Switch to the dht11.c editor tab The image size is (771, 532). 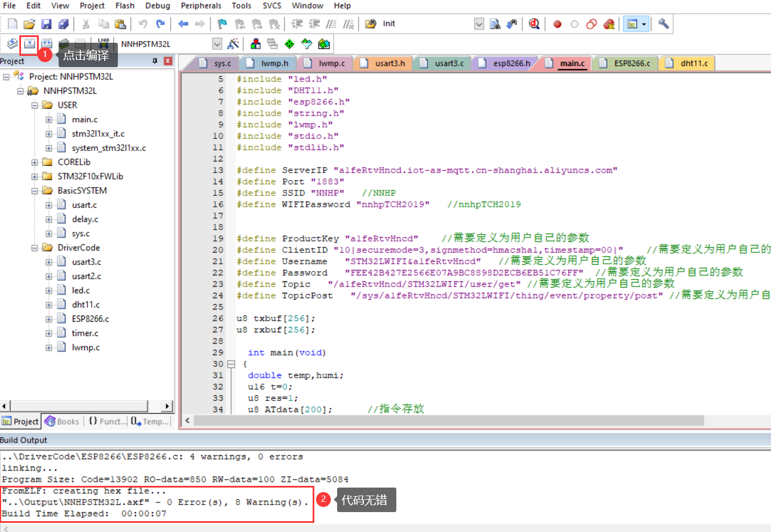tap(687, 63)
